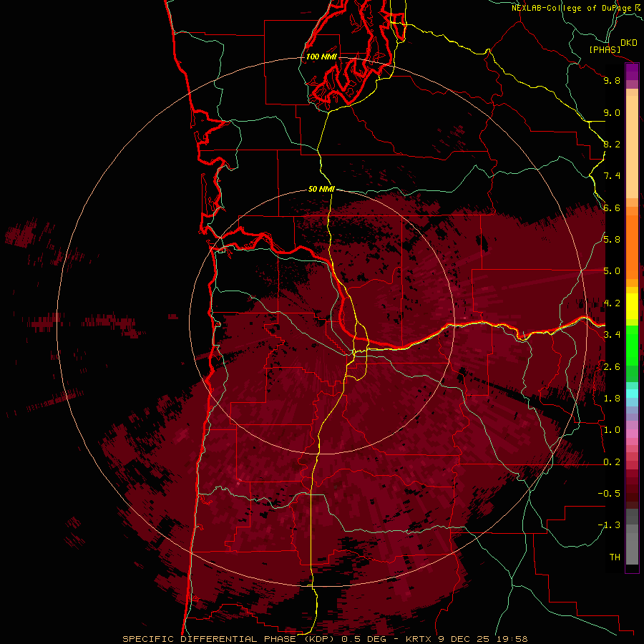This screenshot has height=644, width=644.
Task: Click the 9.8 value on the color scale
Action: click(x=612, y=80)
